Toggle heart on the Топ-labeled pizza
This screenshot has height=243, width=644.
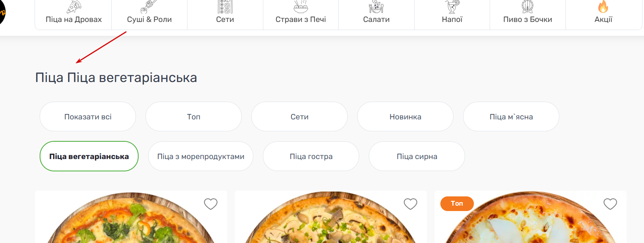click(x=610, y=204)
